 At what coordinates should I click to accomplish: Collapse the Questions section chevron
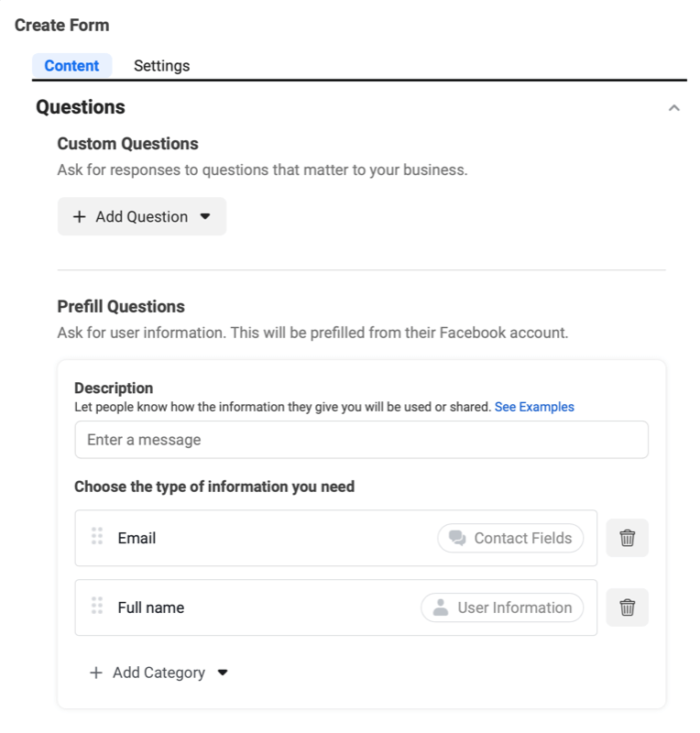[x=674, y=108]
